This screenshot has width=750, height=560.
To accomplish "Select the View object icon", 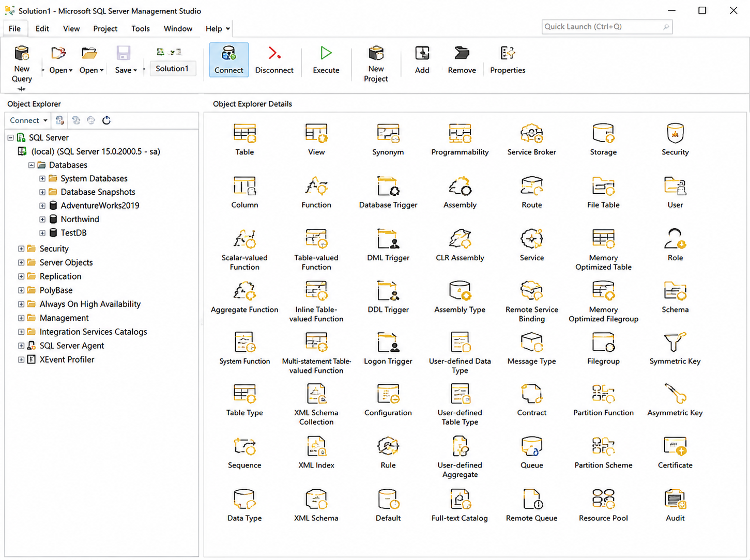I will point(316,133).
